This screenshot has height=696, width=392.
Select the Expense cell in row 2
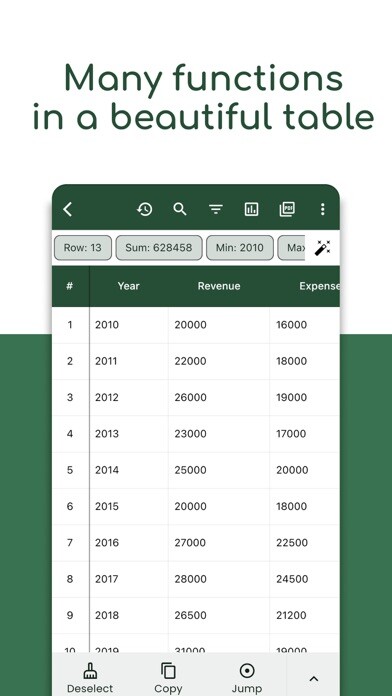pos(305,361)
